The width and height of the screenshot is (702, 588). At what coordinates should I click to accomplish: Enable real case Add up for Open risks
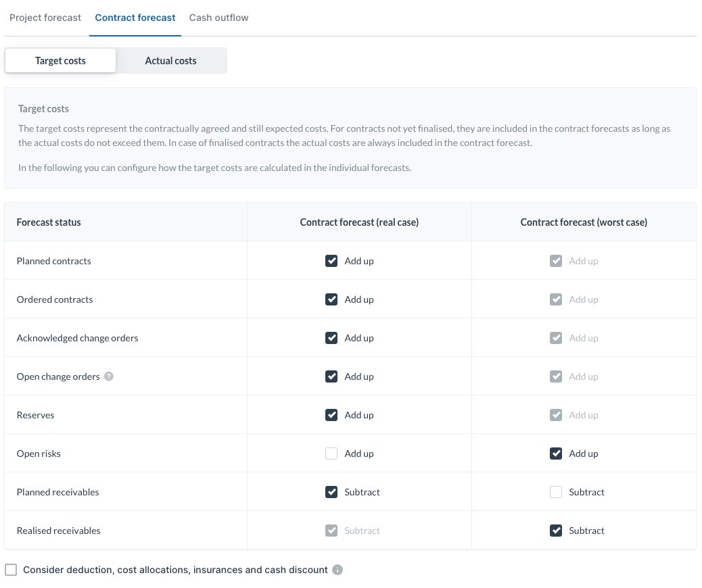331,454
